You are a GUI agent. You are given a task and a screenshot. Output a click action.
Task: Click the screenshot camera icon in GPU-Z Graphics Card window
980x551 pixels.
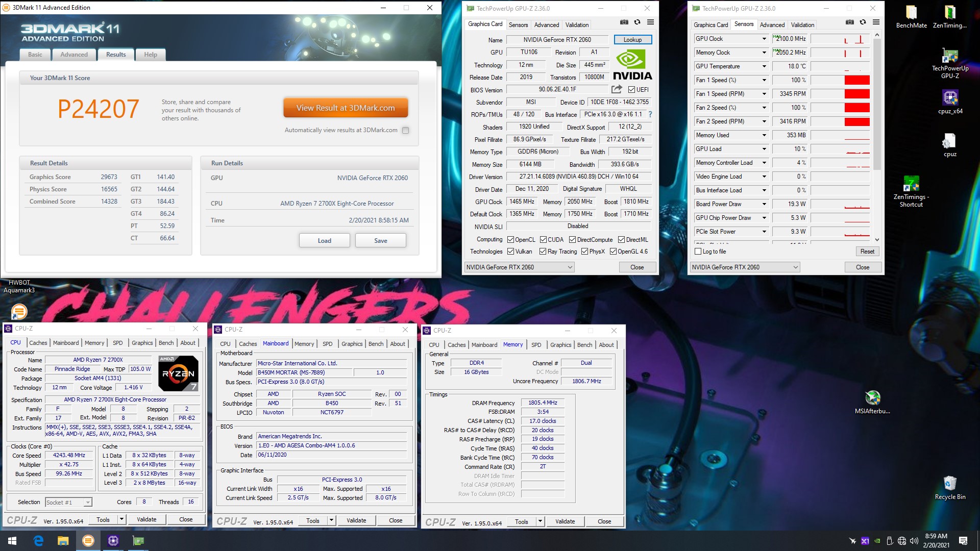(x=624, y=22)
